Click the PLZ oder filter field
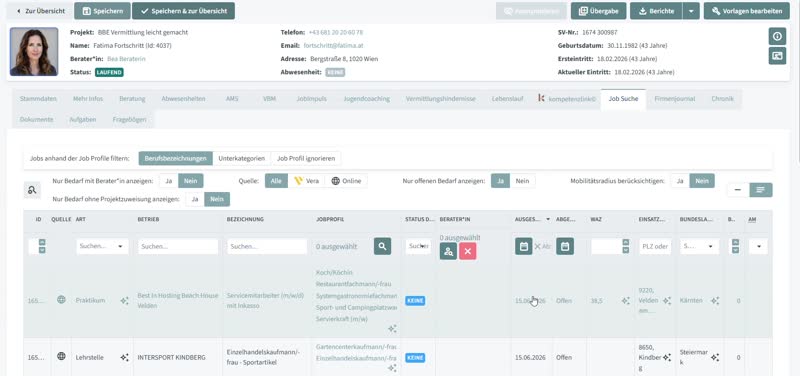Image resolution: width=800 pixels, height=376 pixels. [x=655, y=246]
